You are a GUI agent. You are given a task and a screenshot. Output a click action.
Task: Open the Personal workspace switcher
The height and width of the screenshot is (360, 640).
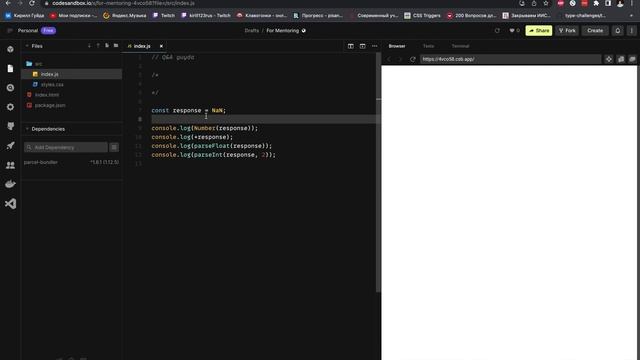28,31
